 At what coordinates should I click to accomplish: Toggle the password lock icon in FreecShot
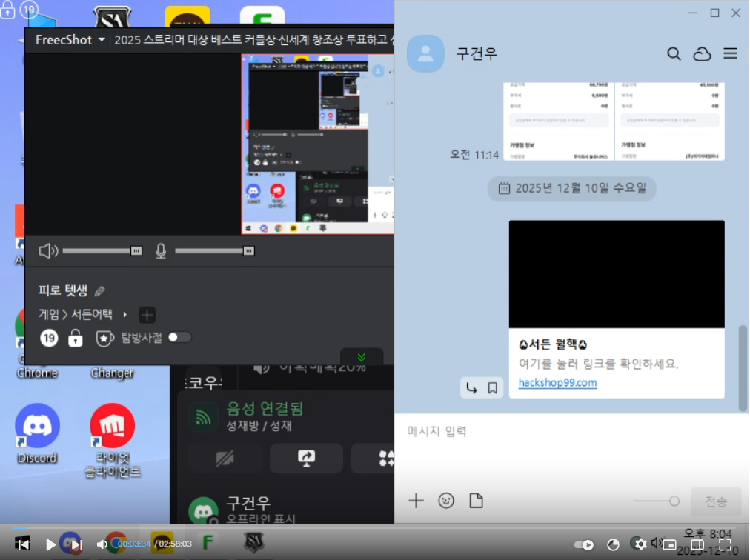76,339
